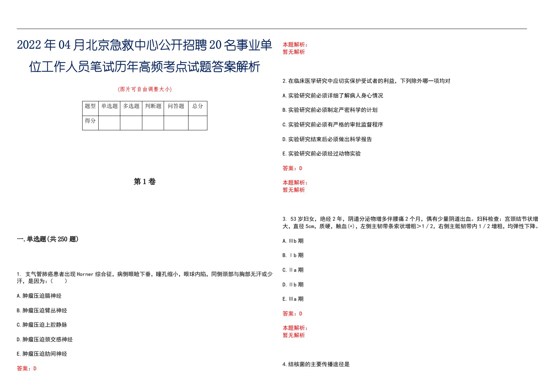The width and height of the screenshot is (555, 392).
Task: Choose option 'D.Ⅱb期'
Action: click(x=293, y=285)
